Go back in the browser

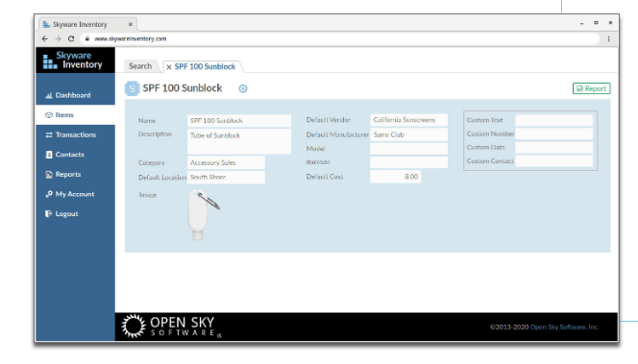pos(45,38)
